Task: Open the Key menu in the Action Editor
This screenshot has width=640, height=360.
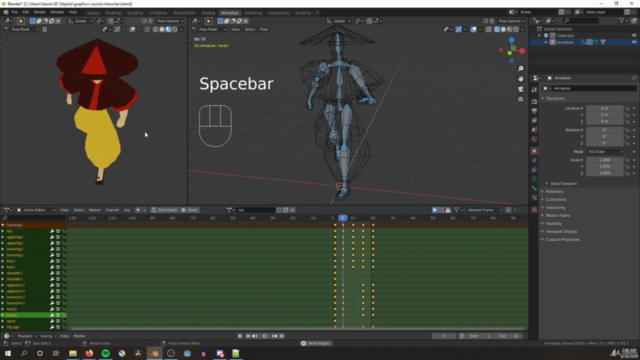Action: pyautogui.click(x=127, y=210)
